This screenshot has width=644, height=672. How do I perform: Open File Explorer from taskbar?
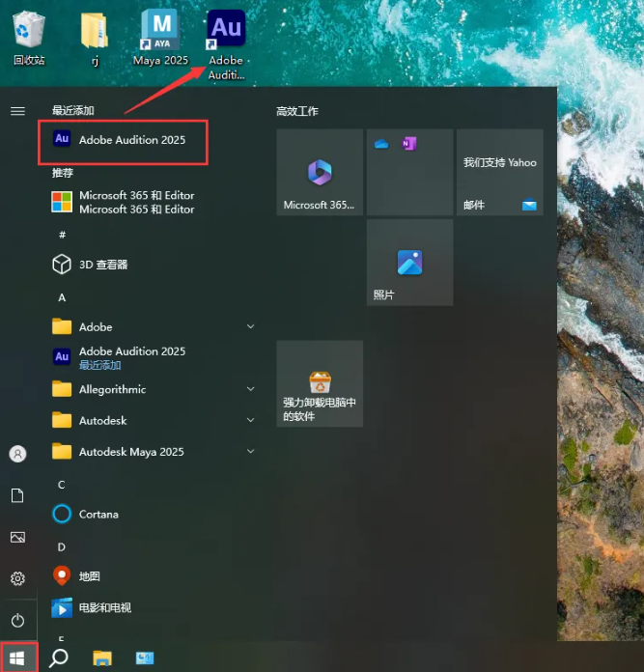pos(102,658)
